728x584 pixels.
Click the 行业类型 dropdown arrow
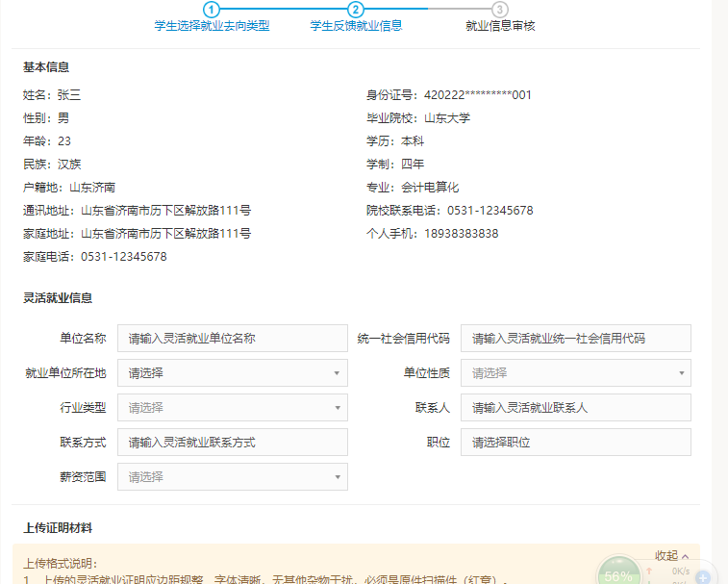[337, 408]
